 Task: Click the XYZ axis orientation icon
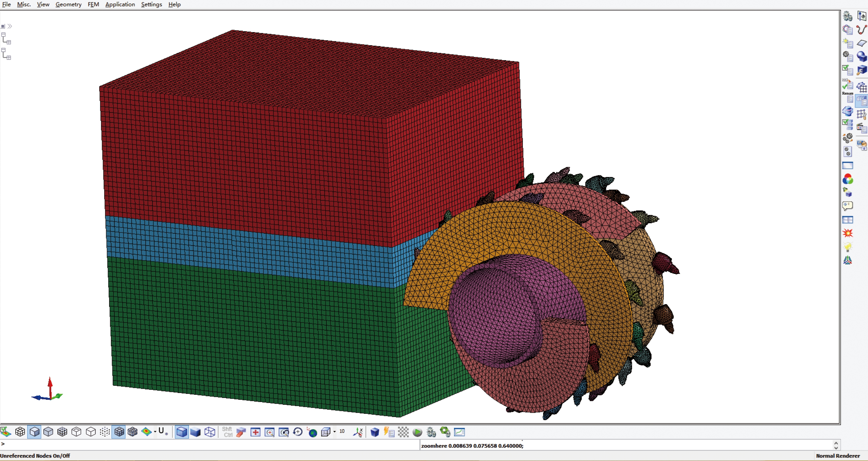coord(358,432)
